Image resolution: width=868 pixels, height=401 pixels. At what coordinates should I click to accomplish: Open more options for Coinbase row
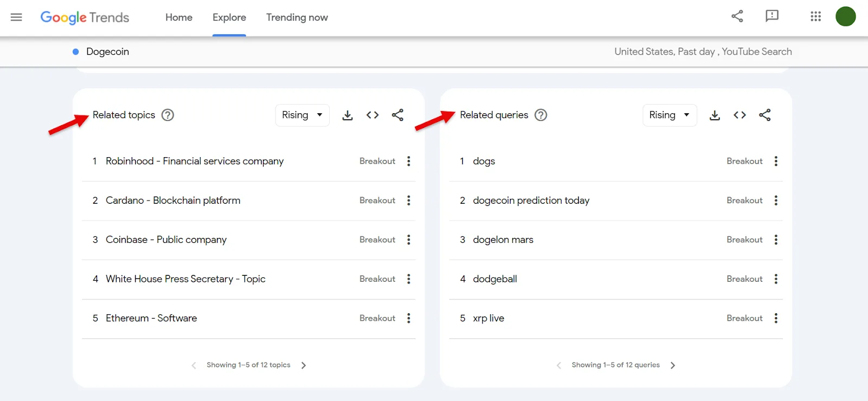pyautogui.click(x=409, y=240)
